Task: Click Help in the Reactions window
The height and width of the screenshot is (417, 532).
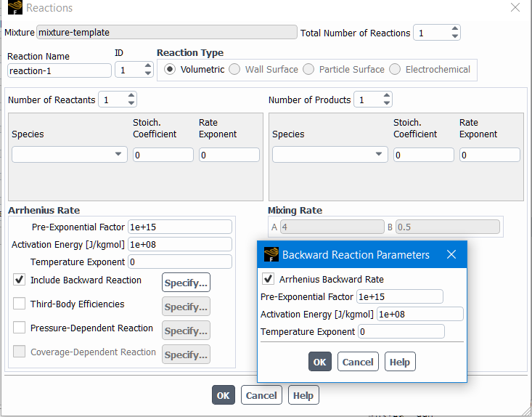Action: coord(303,395)
